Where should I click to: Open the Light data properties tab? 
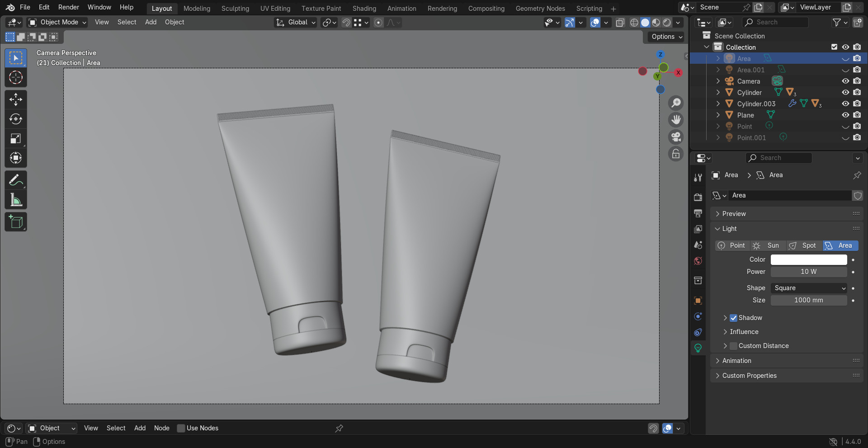pos(698,348)
